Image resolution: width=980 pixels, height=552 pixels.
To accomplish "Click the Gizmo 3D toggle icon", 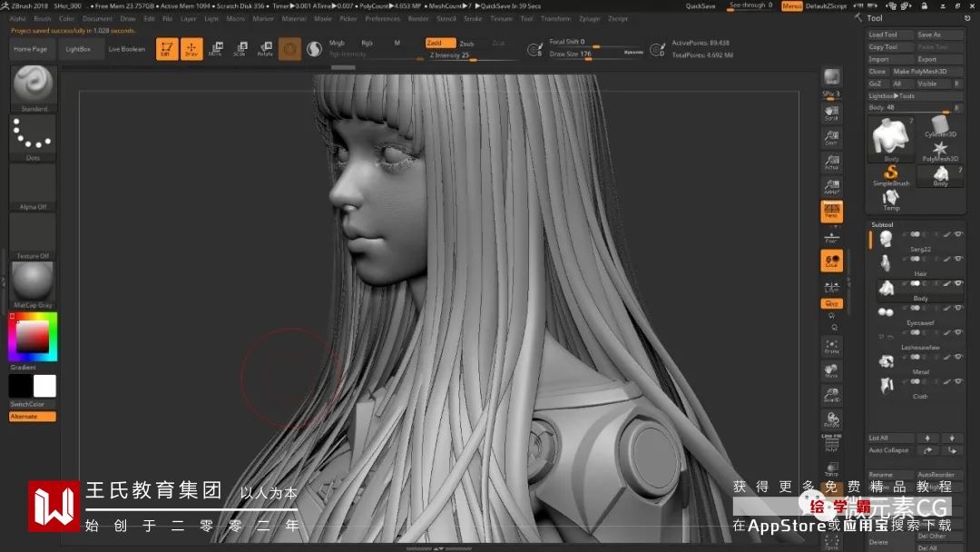I will [289, 49].
